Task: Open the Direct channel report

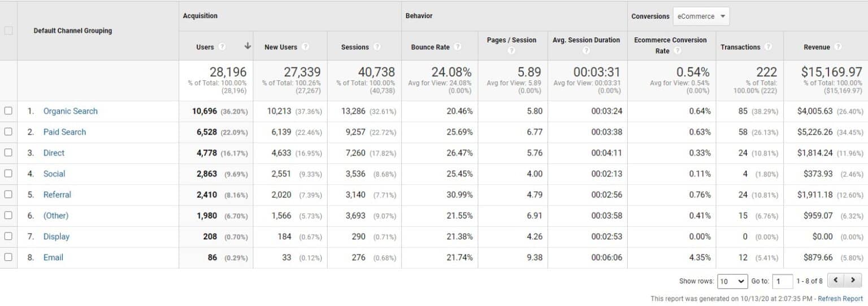Action: [x=54, y=153]
